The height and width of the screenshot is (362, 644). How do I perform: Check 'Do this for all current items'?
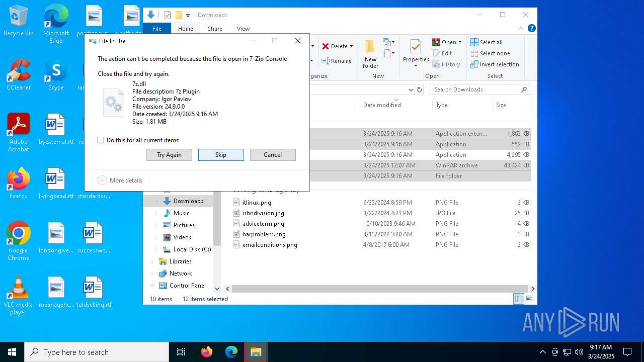point(101,140)
